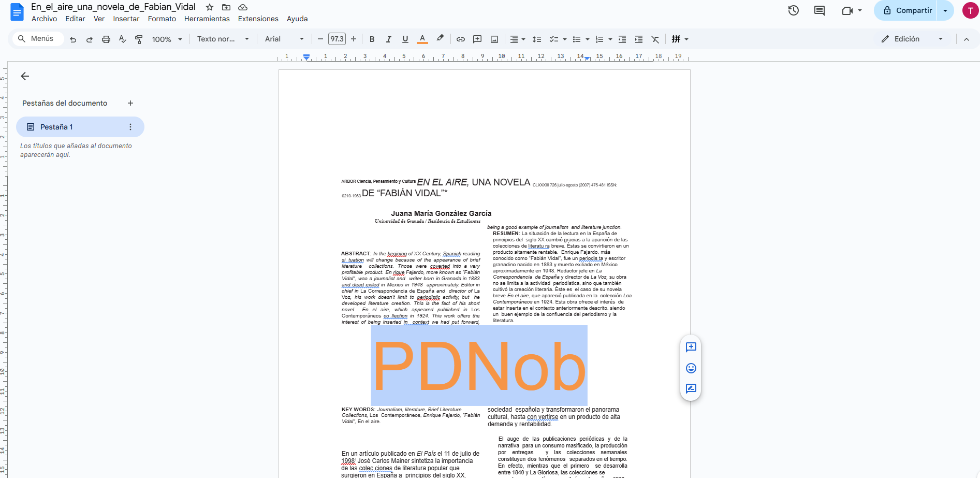Close the document tabs sidebar arrow
The height and width of the screenshot is (478, 980).
click(25, 76)
